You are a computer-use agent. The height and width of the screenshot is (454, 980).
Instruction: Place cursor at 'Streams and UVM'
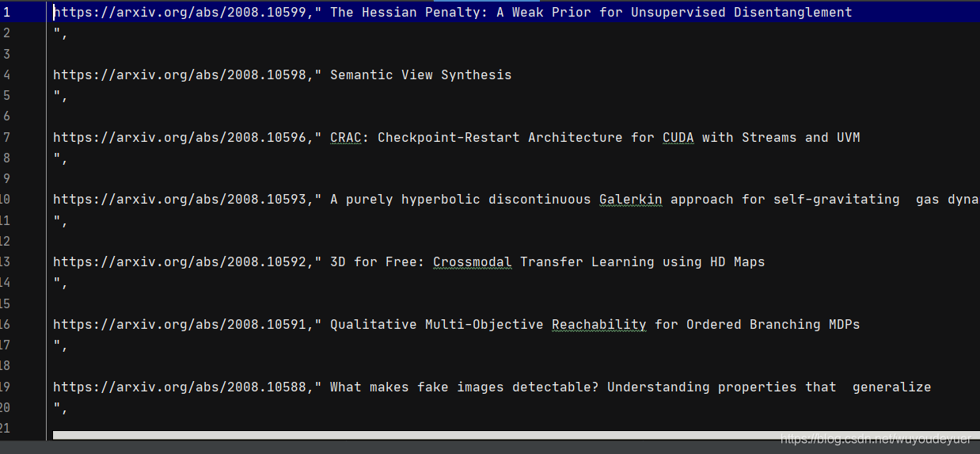[x=801, y=137]
